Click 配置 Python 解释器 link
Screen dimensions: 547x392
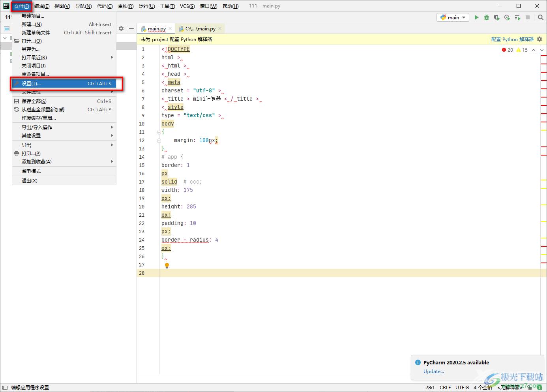click(x=512, y=39)
